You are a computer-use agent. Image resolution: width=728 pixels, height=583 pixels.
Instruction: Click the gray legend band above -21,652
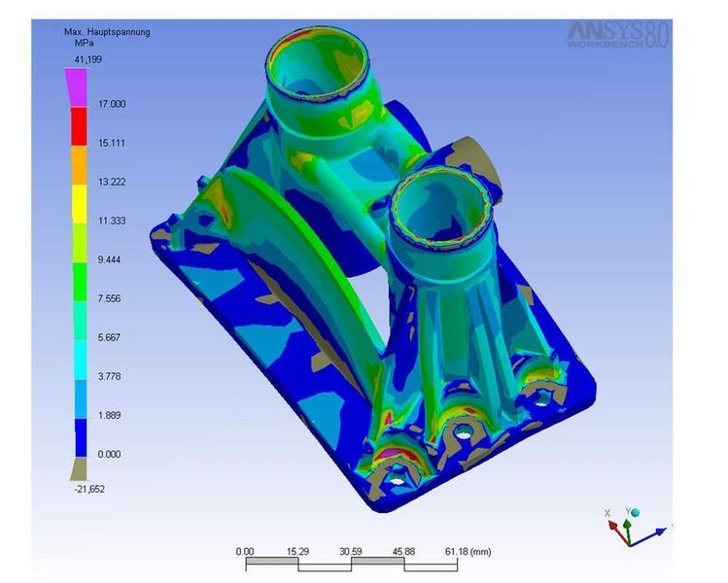[x=80, y=468]
